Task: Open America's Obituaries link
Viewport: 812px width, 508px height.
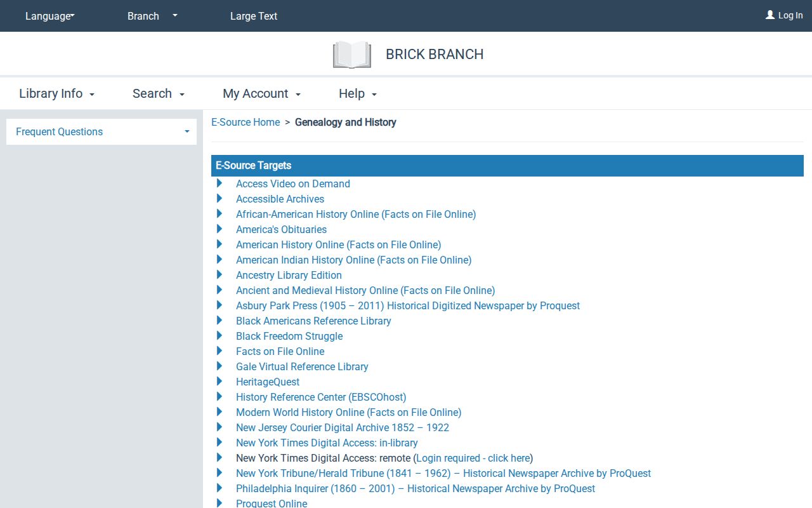Action: click(282, 229)
